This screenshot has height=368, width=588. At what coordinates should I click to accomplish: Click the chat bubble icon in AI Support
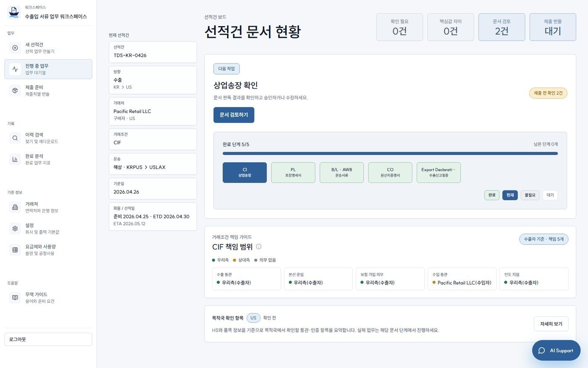coord(542,350)
